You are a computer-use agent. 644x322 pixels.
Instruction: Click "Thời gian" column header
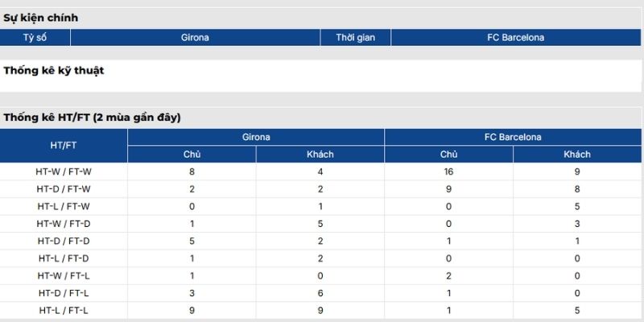pyautogui.click(x=356, y=38)
